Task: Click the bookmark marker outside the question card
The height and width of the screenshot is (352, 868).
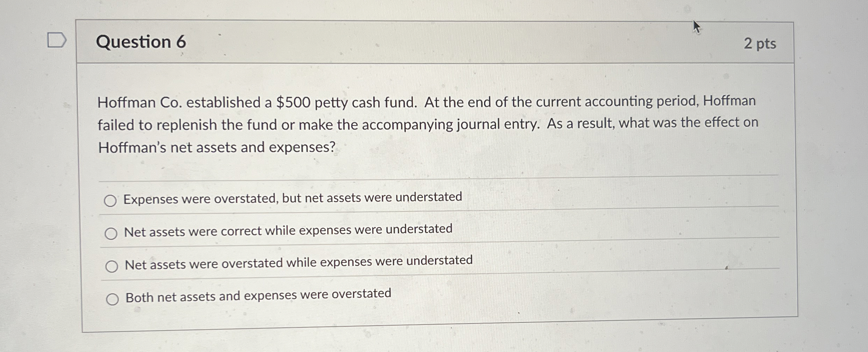Action: (x=56, y=40)
